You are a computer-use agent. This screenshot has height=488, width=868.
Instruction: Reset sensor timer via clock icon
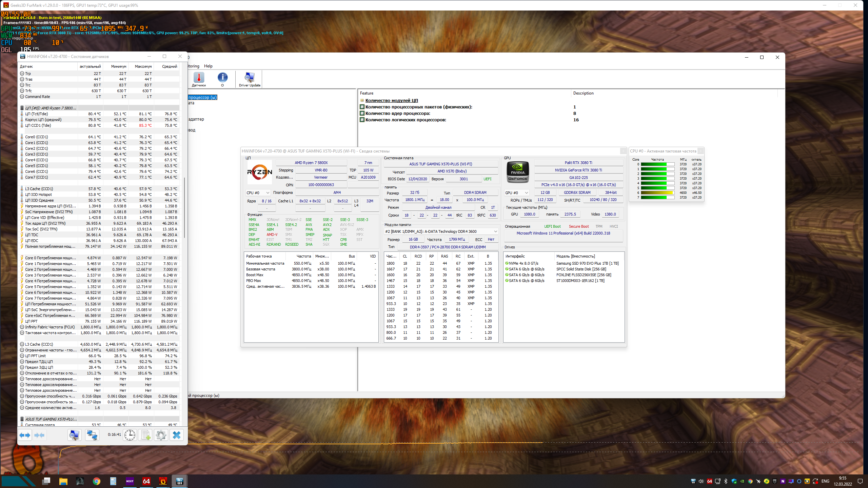coord(130,435)
